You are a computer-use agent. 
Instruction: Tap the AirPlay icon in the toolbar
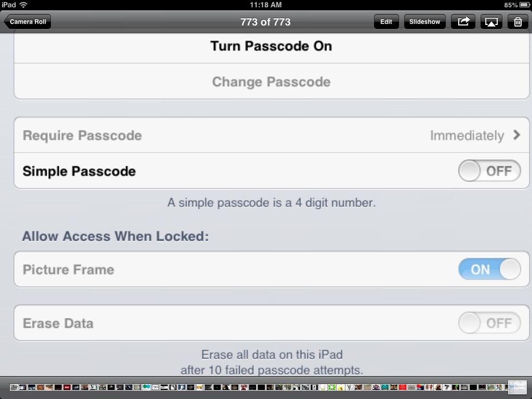click(491, 22)
